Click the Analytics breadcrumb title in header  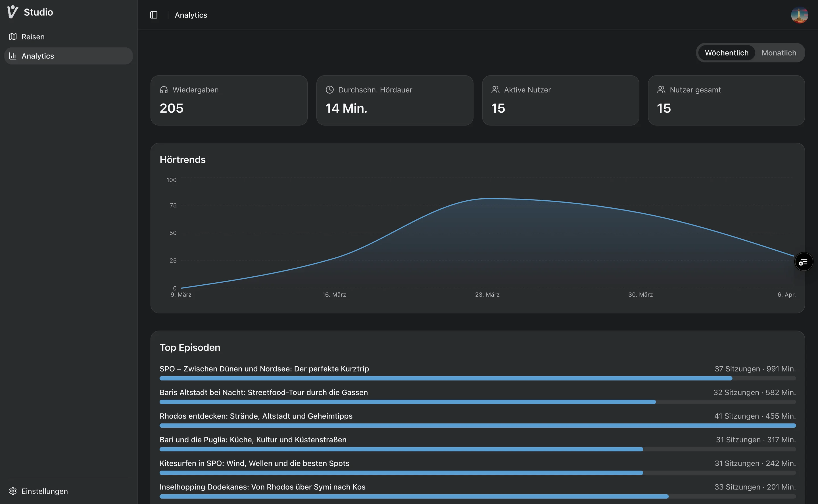pos(191,15)
